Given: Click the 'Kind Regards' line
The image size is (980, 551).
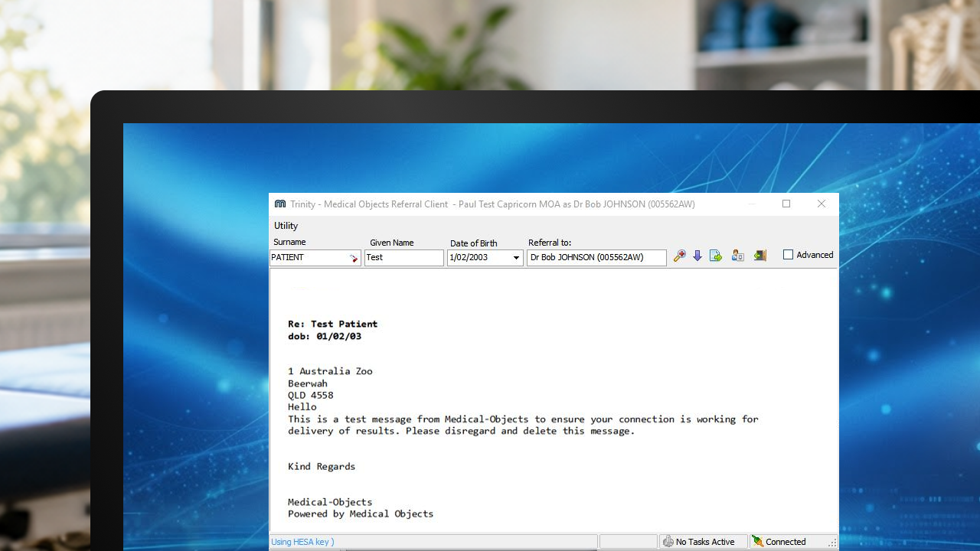Looking at the screenshot, I should (322, 467).
